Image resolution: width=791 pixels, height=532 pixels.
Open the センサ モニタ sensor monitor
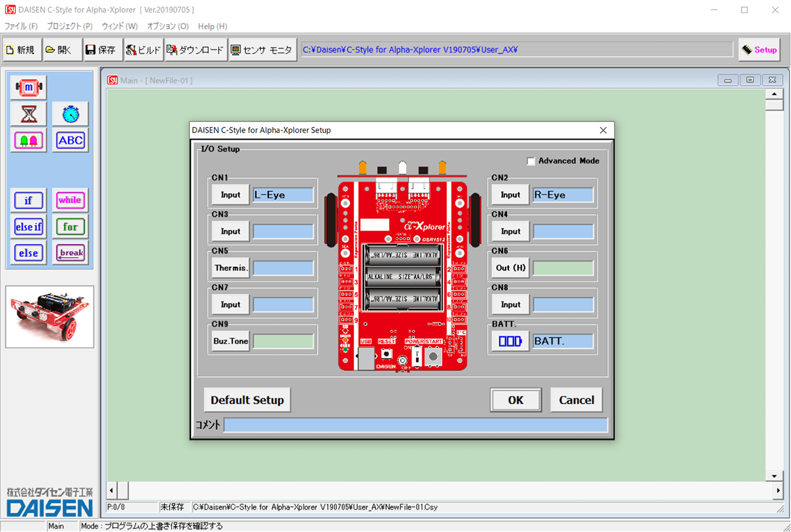click(x=263, y=50)
